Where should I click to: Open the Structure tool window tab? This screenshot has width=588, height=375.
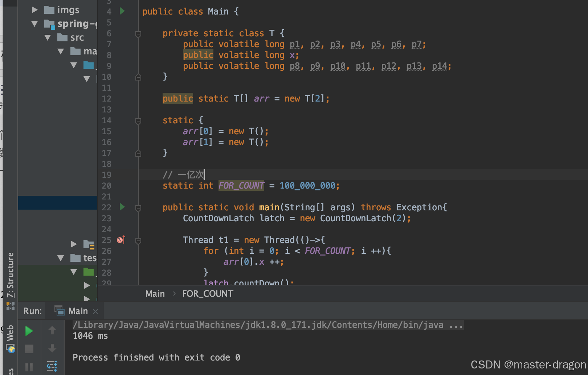tap(10, 275)
